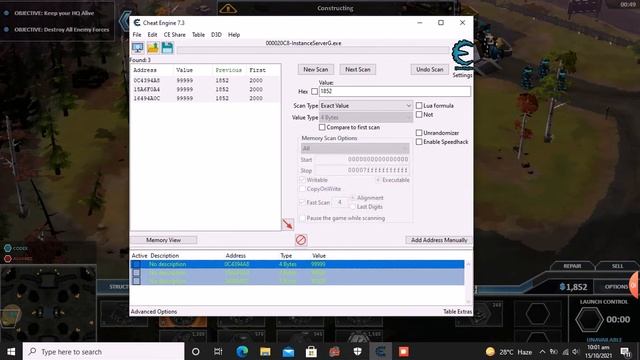Click the open cheat table folder icon
The height and width of the screenshot is (360, 640).
click(153, 48)
